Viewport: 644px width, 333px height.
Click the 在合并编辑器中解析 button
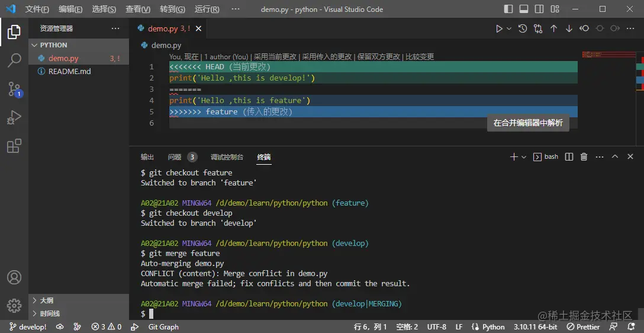click(x=528, y=123)
